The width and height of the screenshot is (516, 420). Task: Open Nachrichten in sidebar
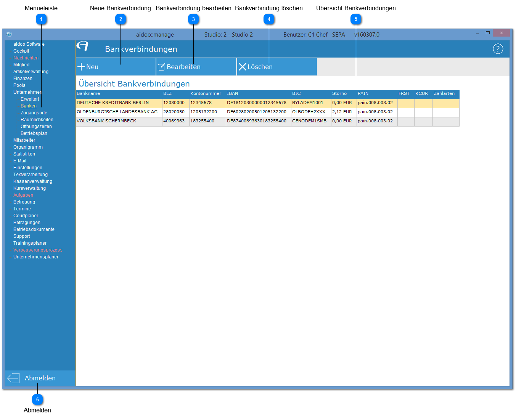tap(26, 58)
